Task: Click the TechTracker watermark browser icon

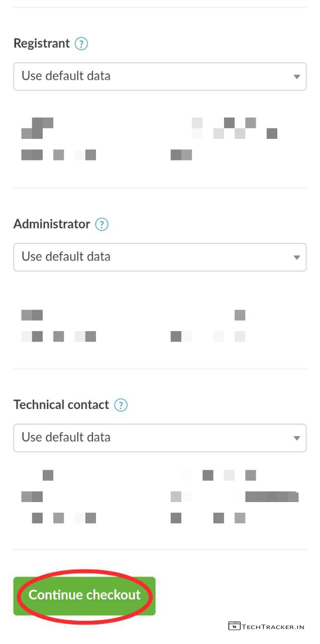Action: coord(234,626)
